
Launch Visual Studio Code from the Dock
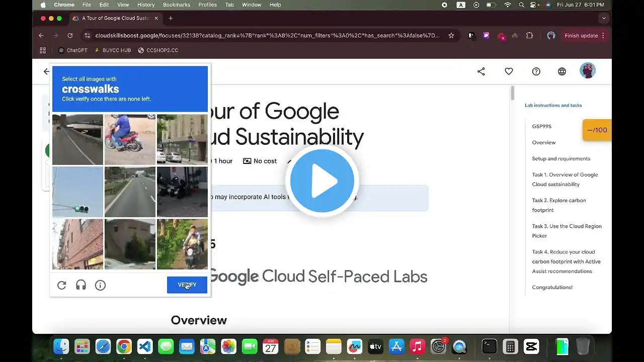click(145, 346)
